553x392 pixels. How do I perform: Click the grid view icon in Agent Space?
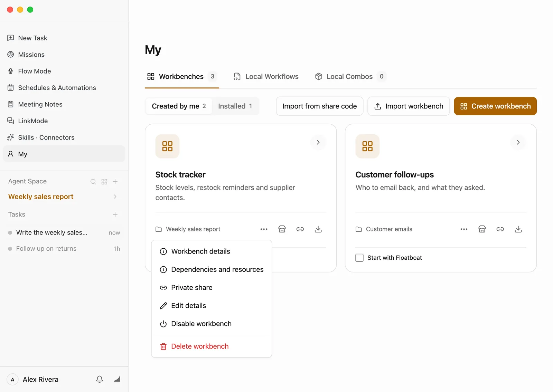[104, 182]
